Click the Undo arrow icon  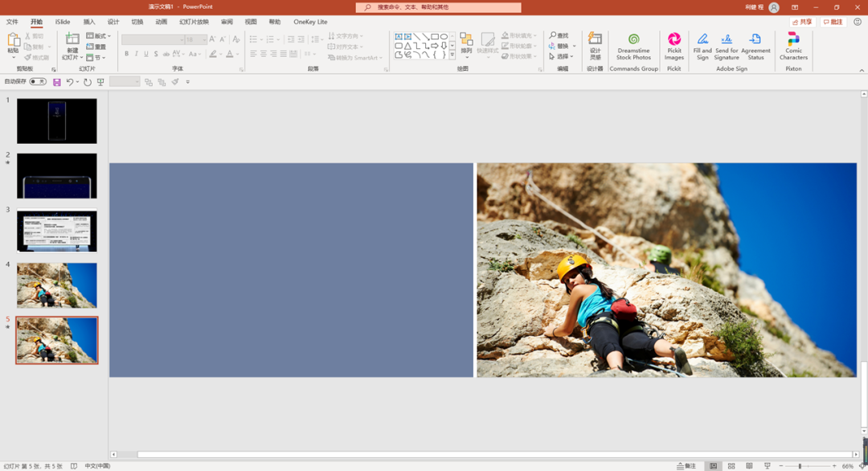pyautogui.click(x=70, y=82)
